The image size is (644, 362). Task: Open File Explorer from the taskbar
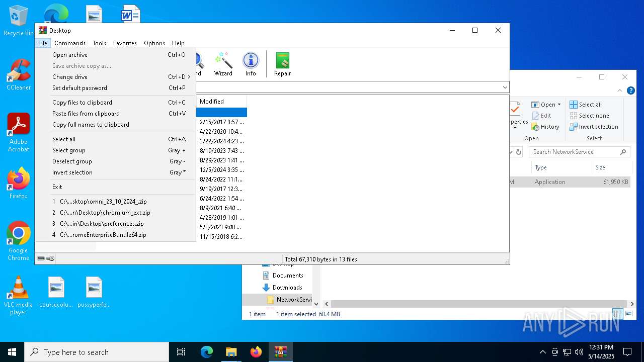231,352
